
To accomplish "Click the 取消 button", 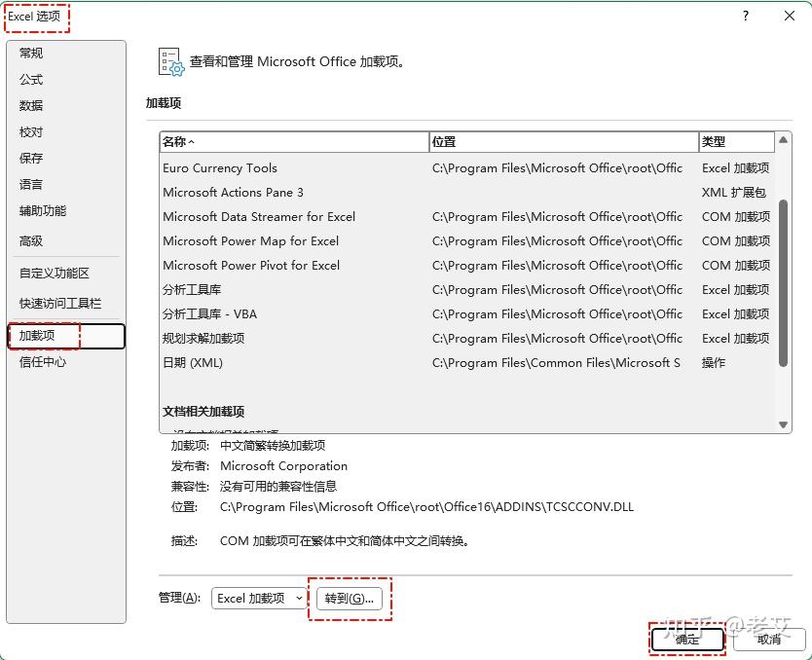I will click(770, 640).
